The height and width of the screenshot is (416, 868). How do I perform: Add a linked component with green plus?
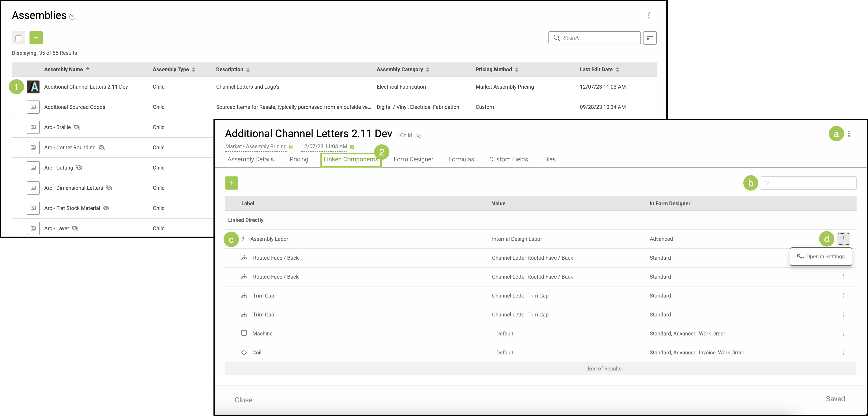231,183
